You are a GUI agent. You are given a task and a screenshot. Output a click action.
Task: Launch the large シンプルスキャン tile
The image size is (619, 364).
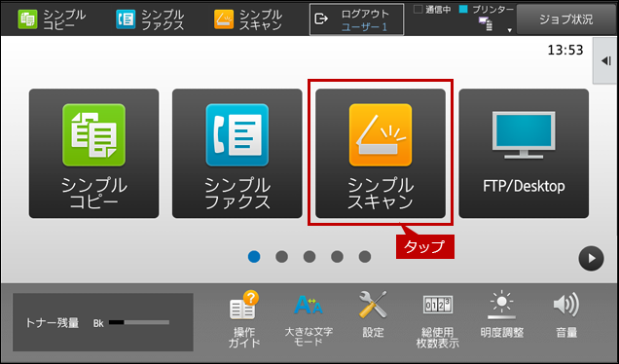coord(381,154)
